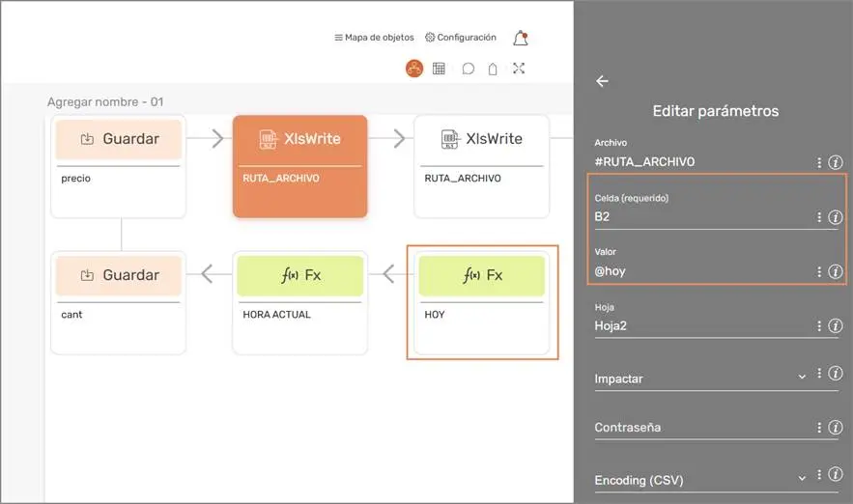Switch to the table grid view icon
This screenshot has width=853, height=504.
(x=439, y=69)
